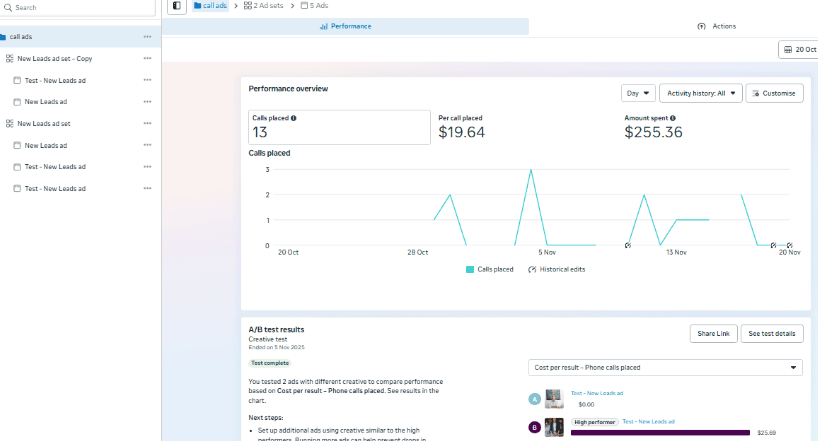The height and width of the screenshot is (441, 834).
Task: Click the See test details button
Action: click(x=772, y=333)
